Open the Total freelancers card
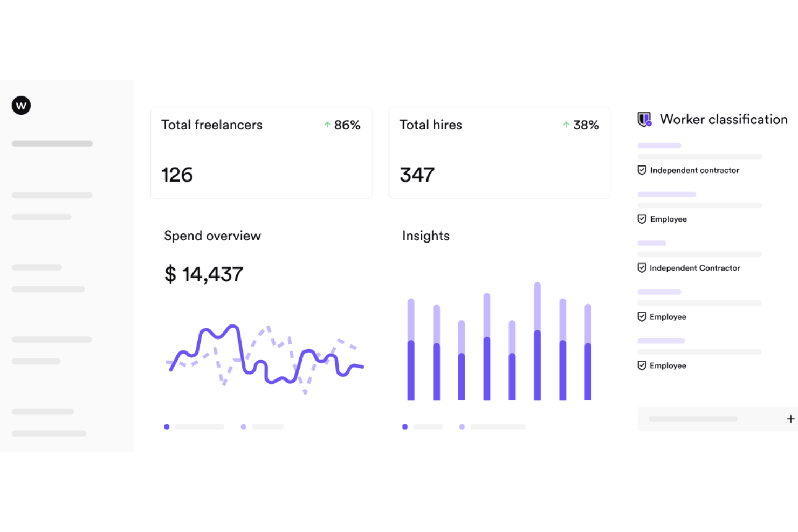Screen dimensions: 798x532 (261, 153)
